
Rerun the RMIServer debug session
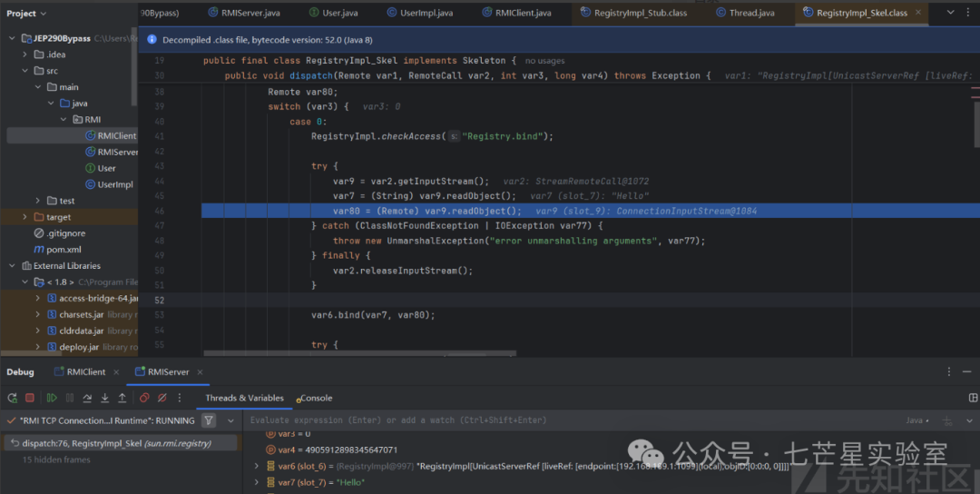pos(12,398)
